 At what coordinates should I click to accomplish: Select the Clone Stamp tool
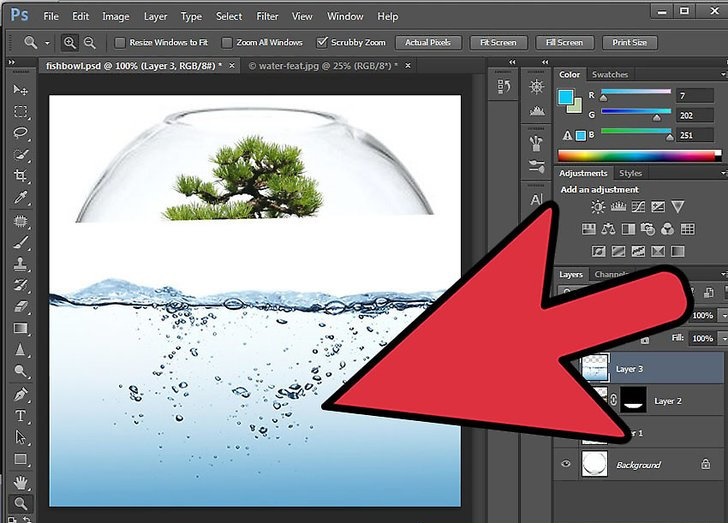pos(20,264)
